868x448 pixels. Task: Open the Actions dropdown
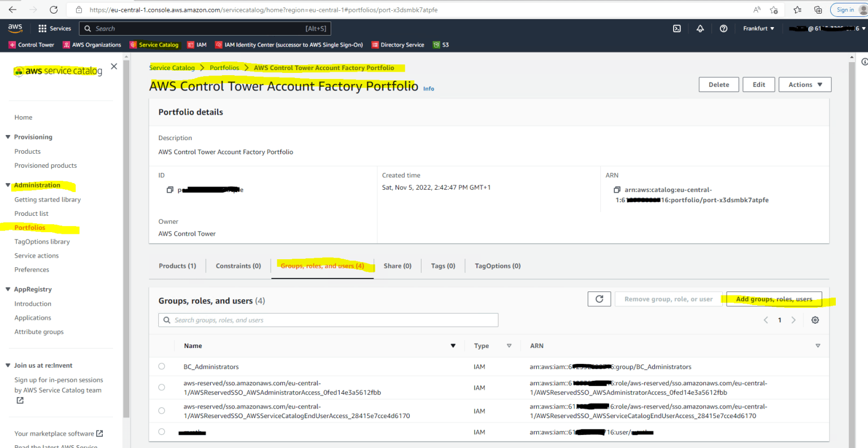pyautogui.click(x=805, y=84)
